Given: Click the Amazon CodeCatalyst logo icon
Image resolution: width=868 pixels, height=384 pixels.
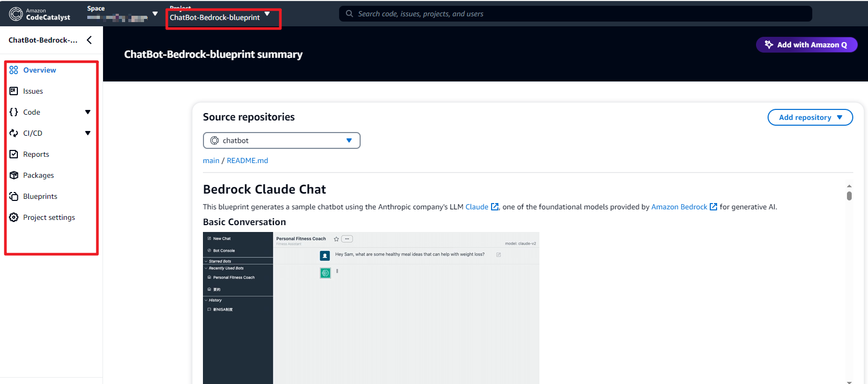Looking at the screenshot, I should click(x=16, y=14).
